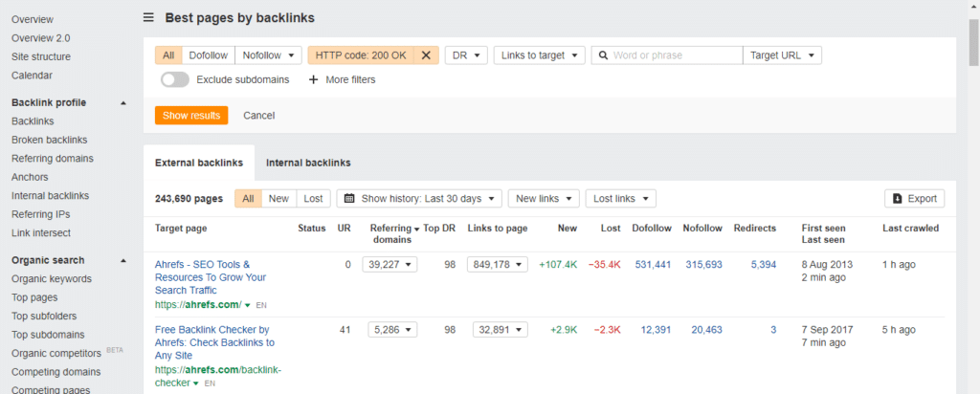This screenshot has height=394, width=980.
Task: Open Calendar in sidebar
Action: tap(32, 76)
